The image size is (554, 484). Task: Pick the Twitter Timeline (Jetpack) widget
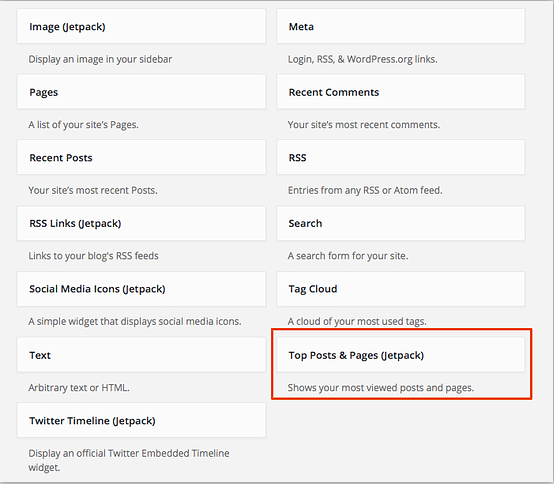pos(141,420)
